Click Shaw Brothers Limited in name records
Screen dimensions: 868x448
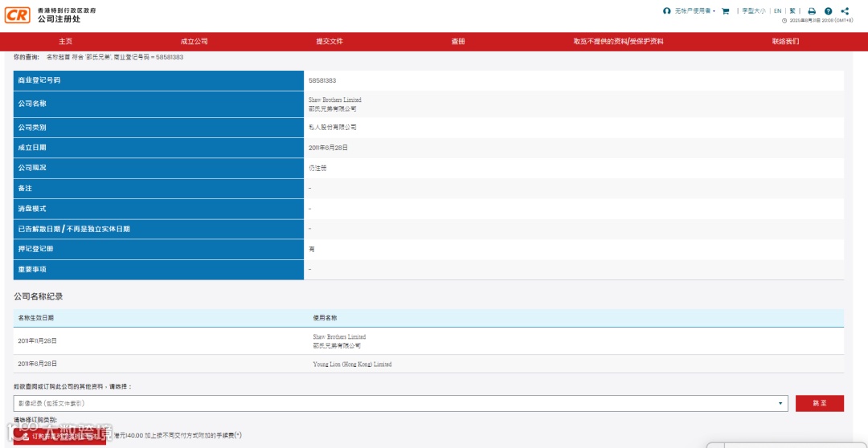pos(339,337)
